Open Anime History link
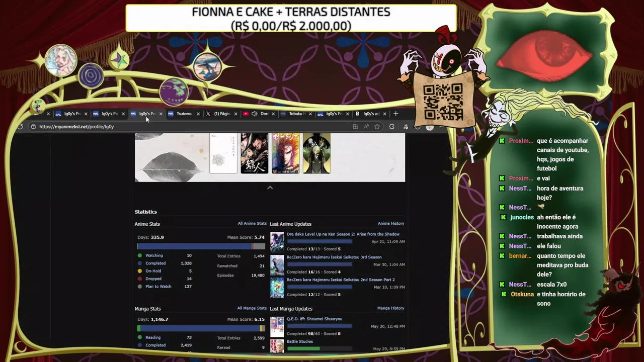Screen dimensions: 644x362 point(391,224)
